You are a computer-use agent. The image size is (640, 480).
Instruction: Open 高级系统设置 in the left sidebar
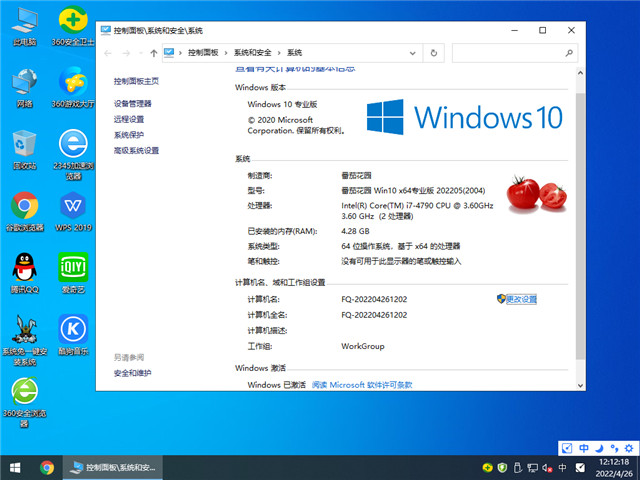[137, 150]
